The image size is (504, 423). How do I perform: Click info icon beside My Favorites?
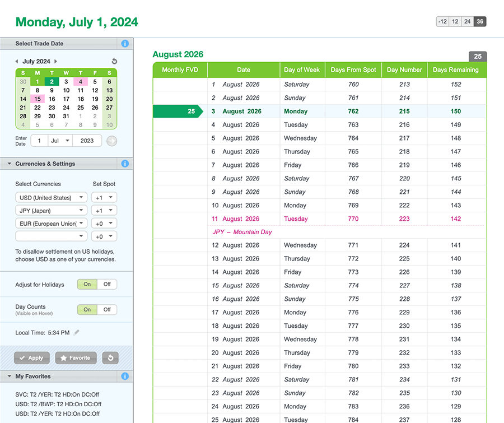(125, 376)
